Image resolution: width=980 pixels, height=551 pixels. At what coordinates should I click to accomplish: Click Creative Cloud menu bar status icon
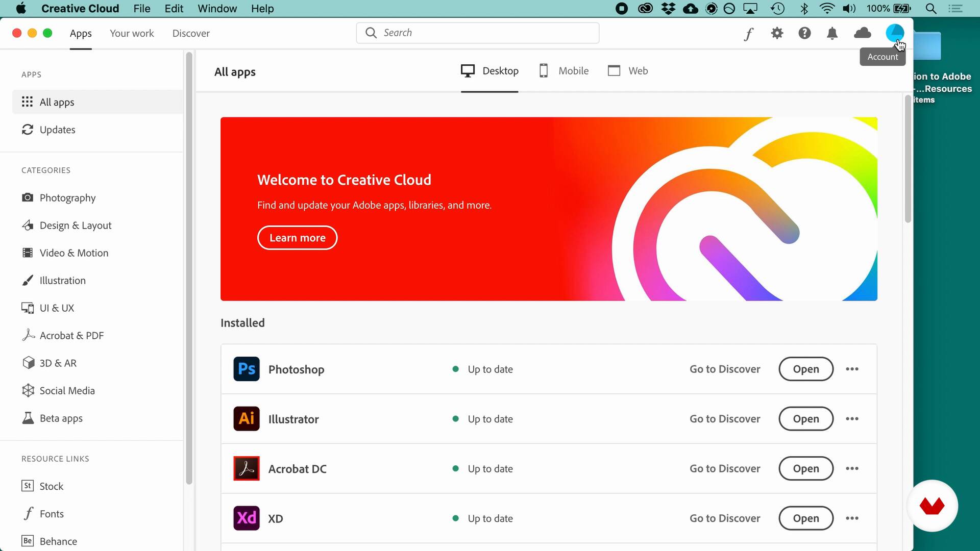tap(645, 8)
